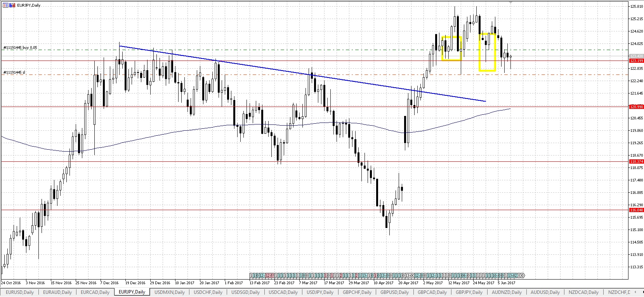Click the 7 Mar 2017 date label
This screenshot has width=644, height=297.
[x=308, y=283]
